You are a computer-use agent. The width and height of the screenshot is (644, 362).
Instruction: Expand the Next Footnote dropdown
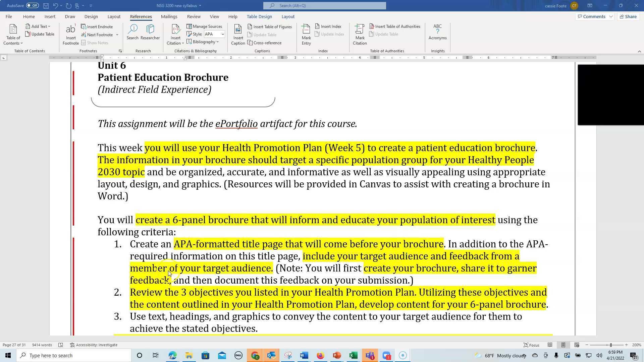(x=117, y=35)
